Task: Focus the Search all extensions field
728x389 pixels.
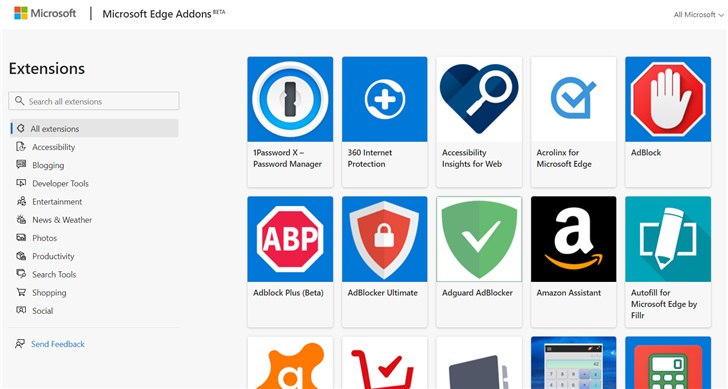Action: coord(94,101)
